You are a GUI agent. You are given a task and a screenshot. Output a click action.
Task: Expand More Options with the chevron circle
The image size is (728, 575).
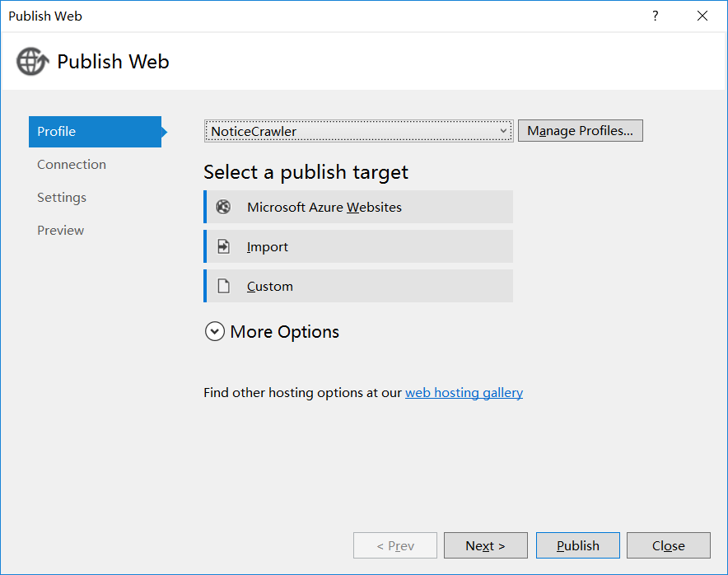214,332
